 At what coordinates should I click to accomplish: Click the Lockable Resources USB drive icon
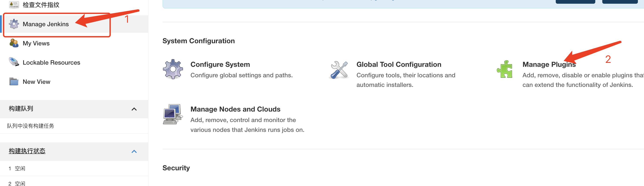[14, 62]
